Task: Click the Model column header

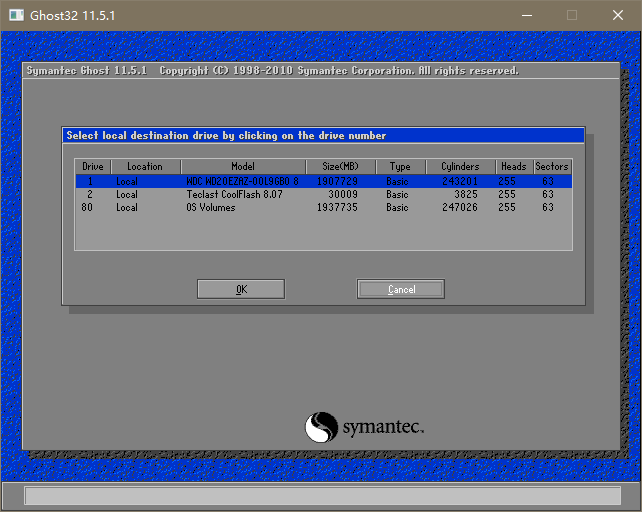Action: [243, 166]
